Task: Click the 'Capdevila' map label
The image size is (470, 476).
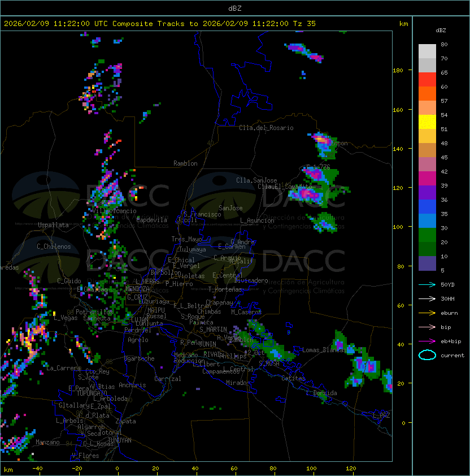Action: coord(151,220)
